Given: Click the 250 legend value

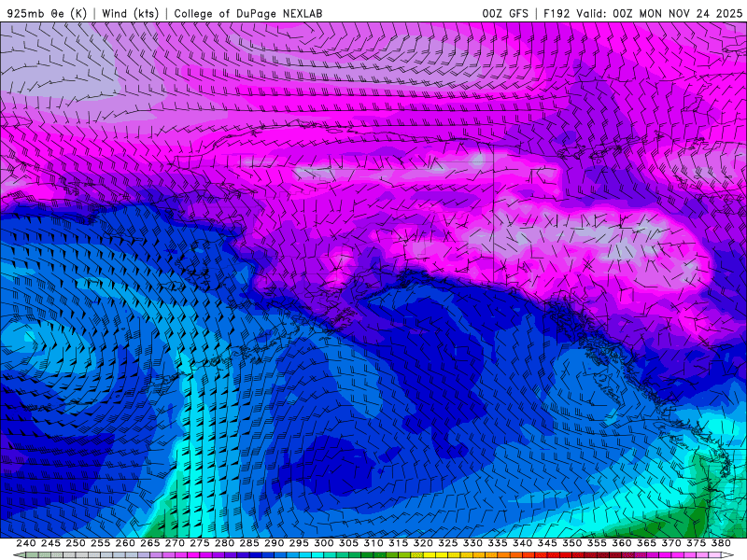Looking at the screenshot, I should tap(76, 543).
